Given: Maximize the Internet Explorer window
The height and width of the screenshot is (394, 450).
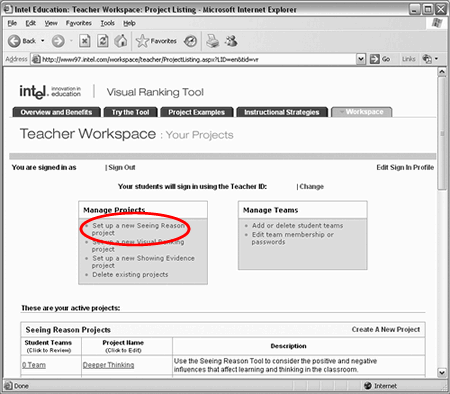Looking at the screenshot, I should click(x=427, y=9).
